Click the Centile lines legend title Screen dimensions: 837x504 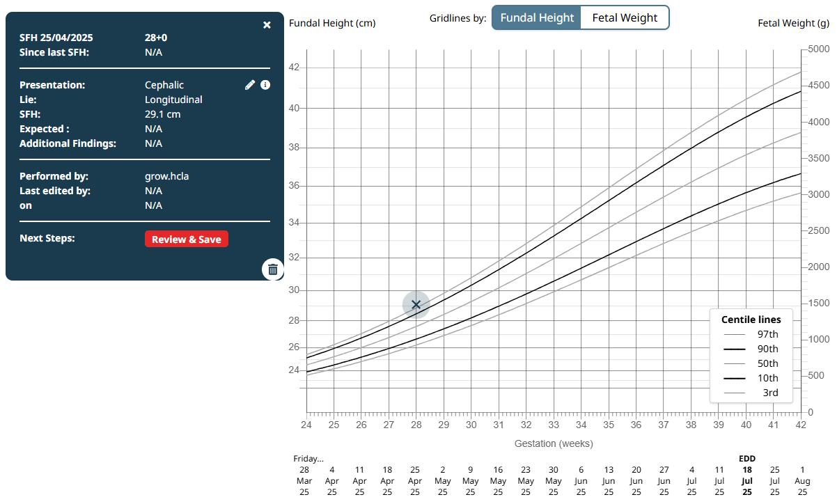[751, 320]
